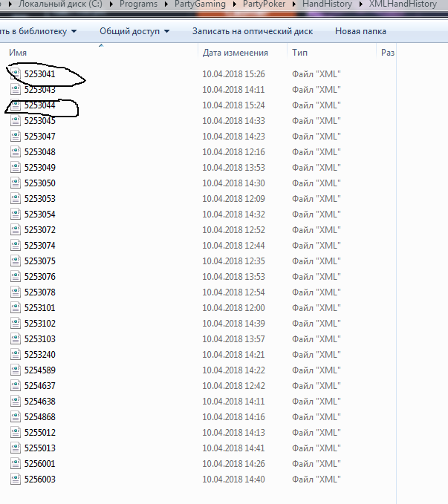Sort files by Размер column header

(x=388, y=53)
